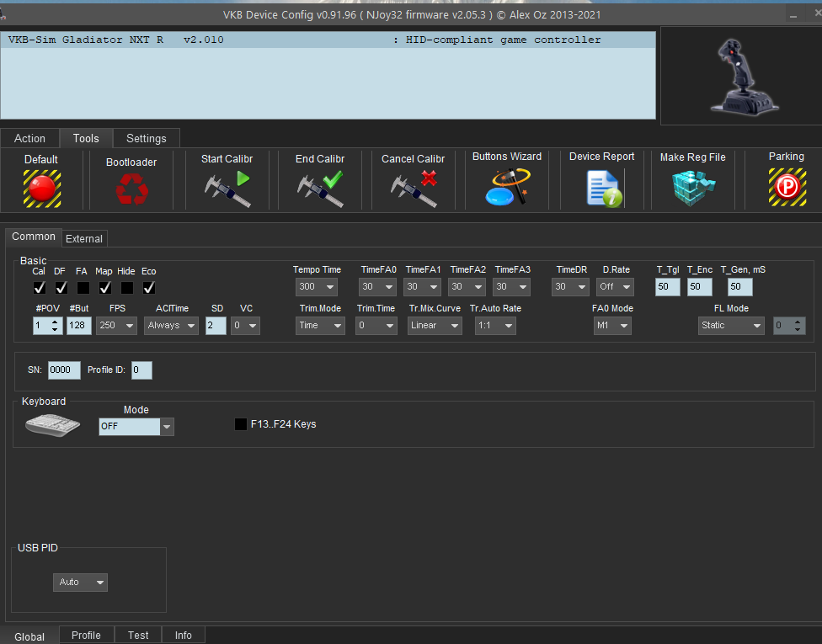Switch to the Test bottom tab
Image resolution: width=822 pixels, height=644 pixels.
pos(138,635)
